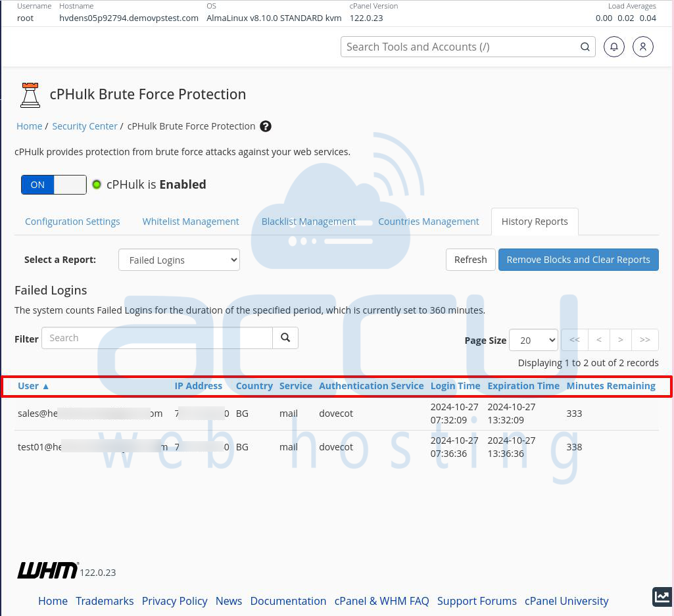Click the 333 minutes remaining value
This screenshot has width=674, height=616.
pyautogui.click(x=574, y=414)
